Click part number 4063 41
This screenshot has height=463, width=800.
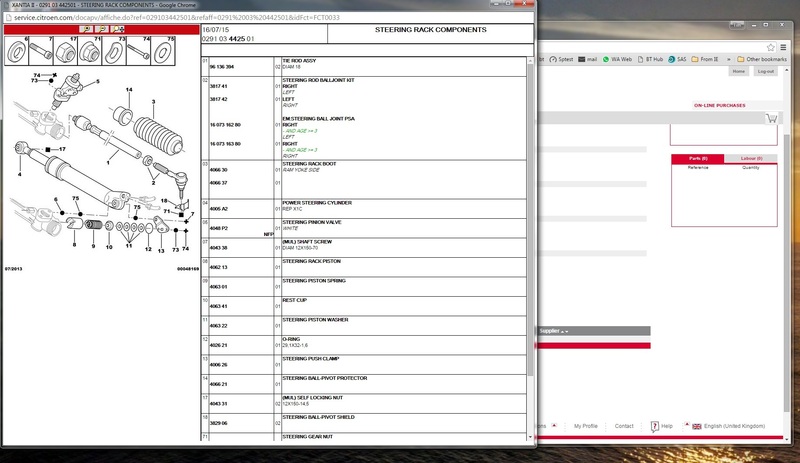(218, 306)
